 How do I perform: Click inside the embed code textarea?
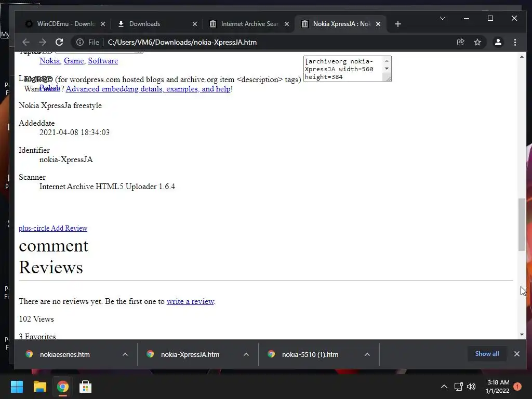point(343,69)
